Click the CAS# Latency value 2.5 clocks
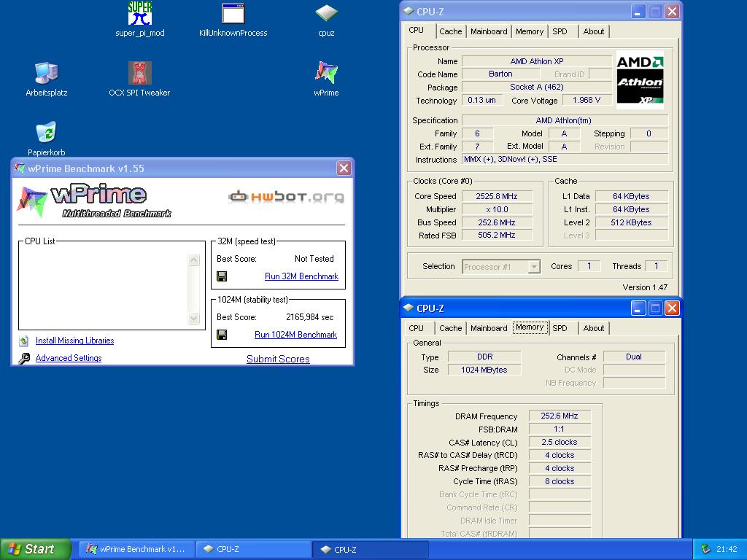This screenshot has height=560, width=747. (560, 442)
